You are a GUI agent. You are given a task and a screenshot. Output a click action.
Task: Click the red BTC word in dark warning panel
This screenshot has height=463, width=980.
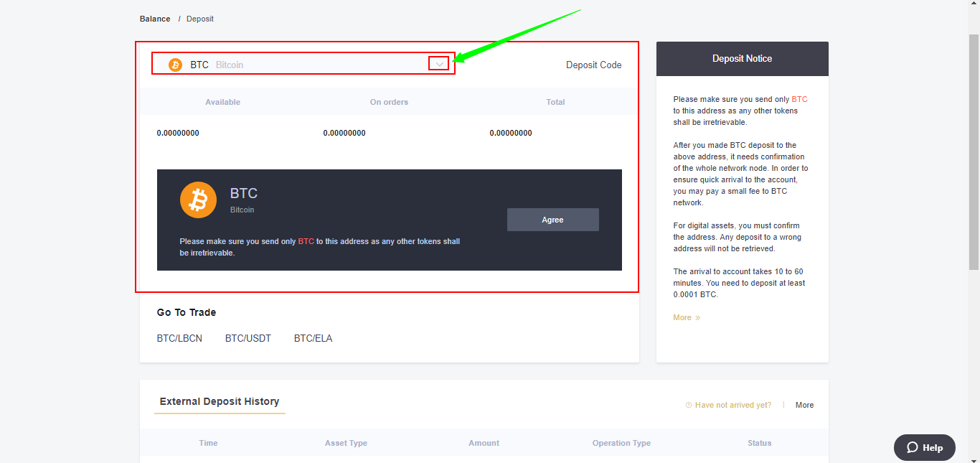306,241
